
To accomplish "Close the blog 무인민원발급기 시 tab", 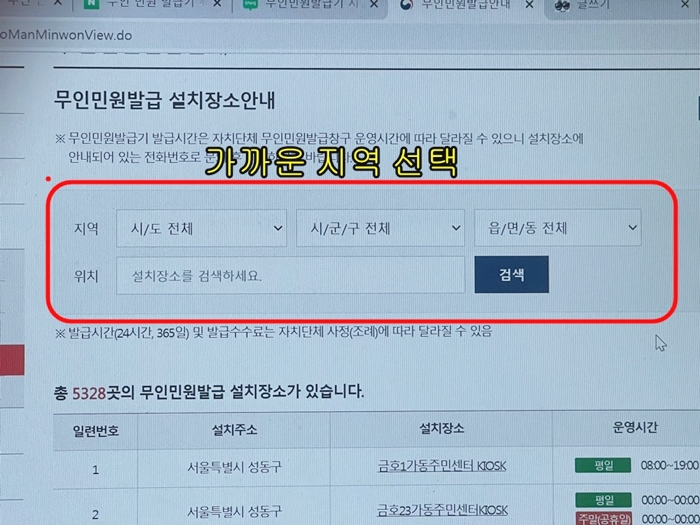I will pyautogui.click(x=375, y=4).
